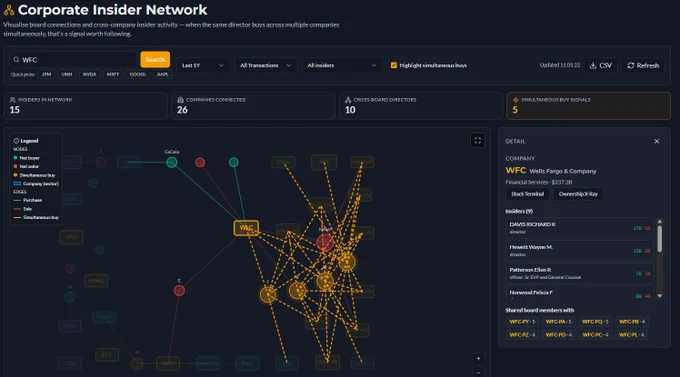Image resolution: width=680 pixels, height=377 pixels.
Task: Select insider Norwood Felicia F
Action: [x=579, y=293]
